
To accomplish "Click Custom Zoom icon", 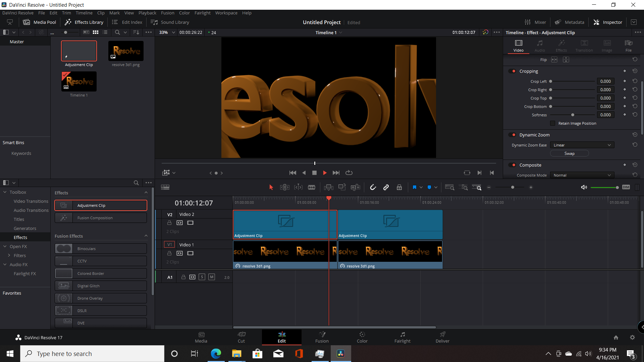I will click(477, 187).
